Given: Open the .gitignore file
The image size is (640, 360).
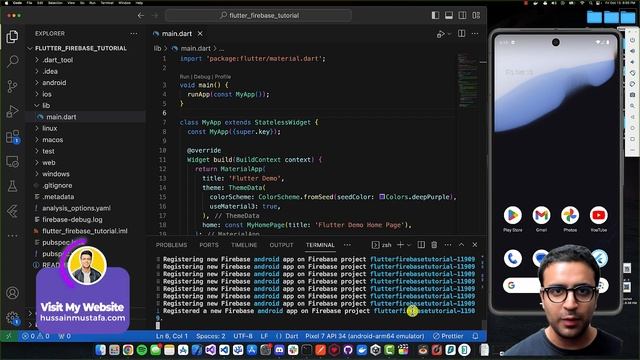Looking at the screenshot, I should point(57,185).
